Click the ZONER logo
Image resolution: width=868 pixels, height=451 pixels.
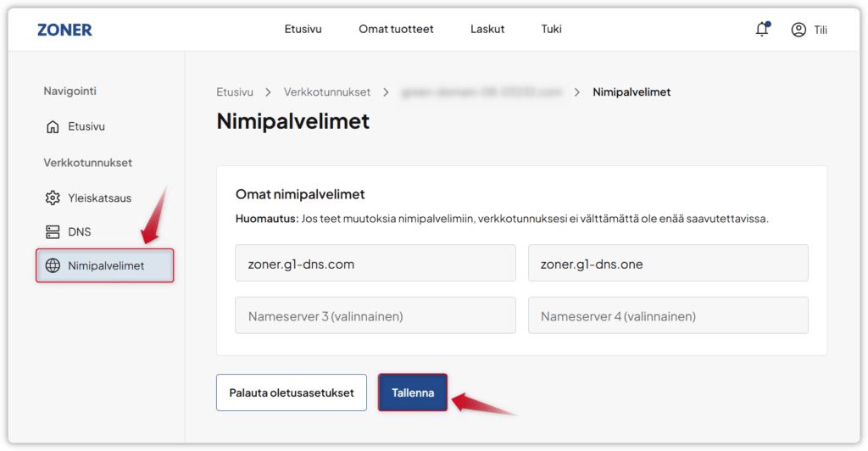(x=64, y=30)
